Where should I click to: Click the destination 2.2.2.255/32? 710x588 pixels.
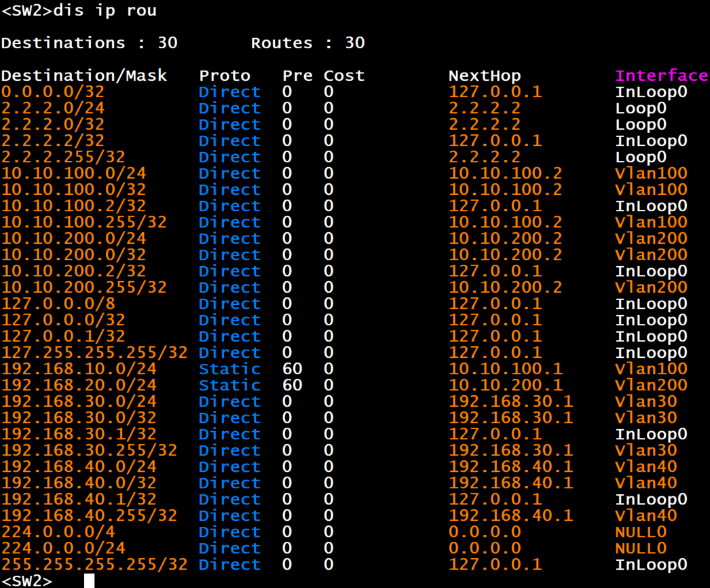63,157
